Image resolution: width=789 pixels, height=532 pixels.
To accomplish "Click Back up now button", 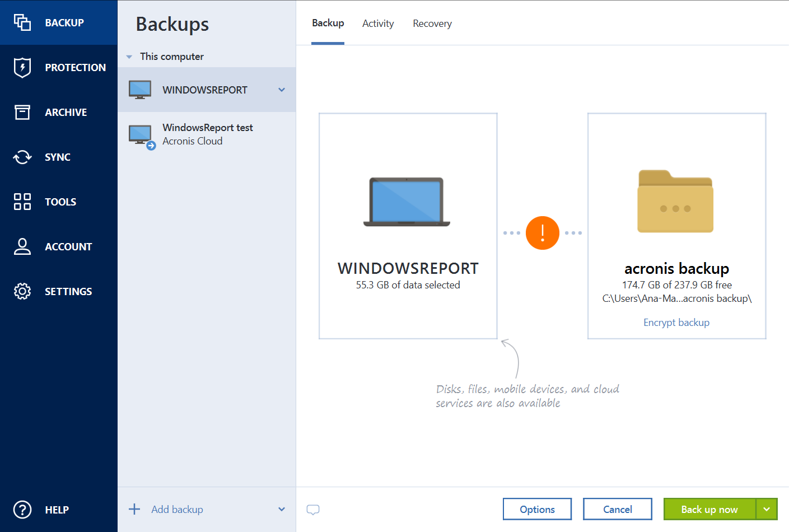I will 709,509.
